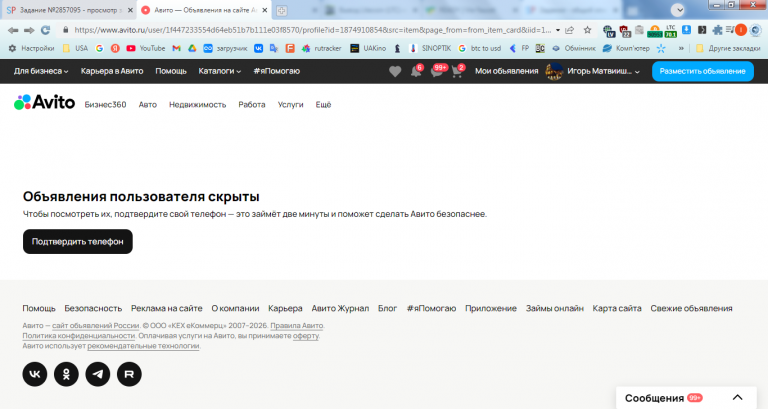Open the SINOPTIK bookmark
The height and width of the screenshot is (409, 768).
click(430, 48)
